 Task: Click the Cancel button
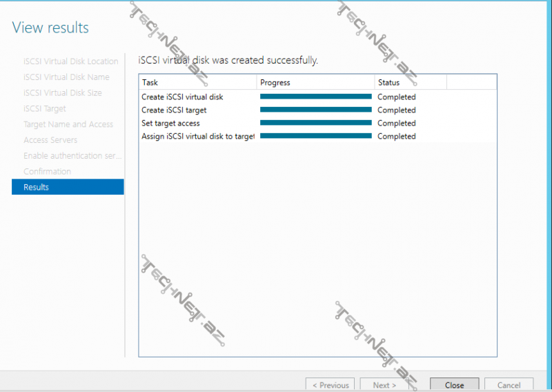509,385
